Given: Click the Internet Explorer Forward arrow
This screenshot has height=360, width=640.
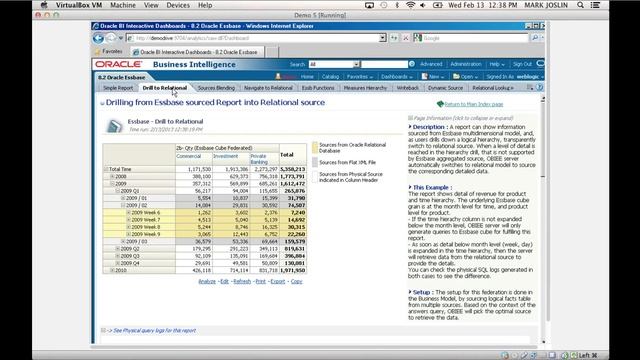Looking at the screenshot, I should click(x=110, y=38).
